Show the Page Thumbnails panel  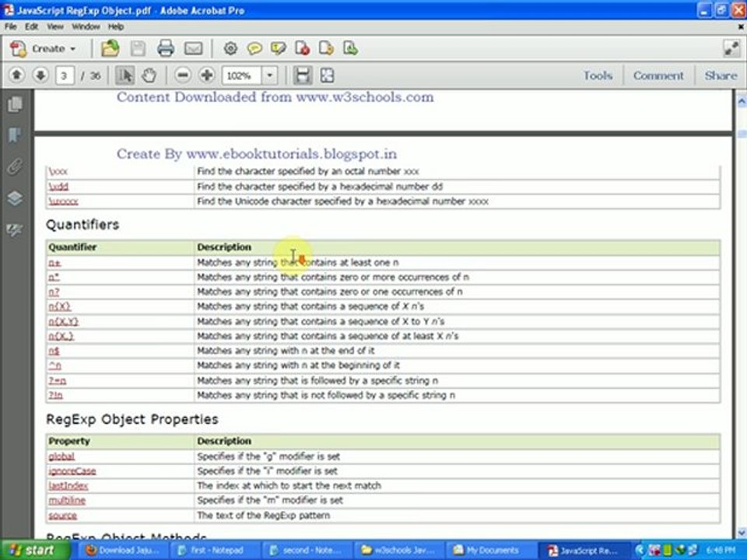tap(15, 104)
